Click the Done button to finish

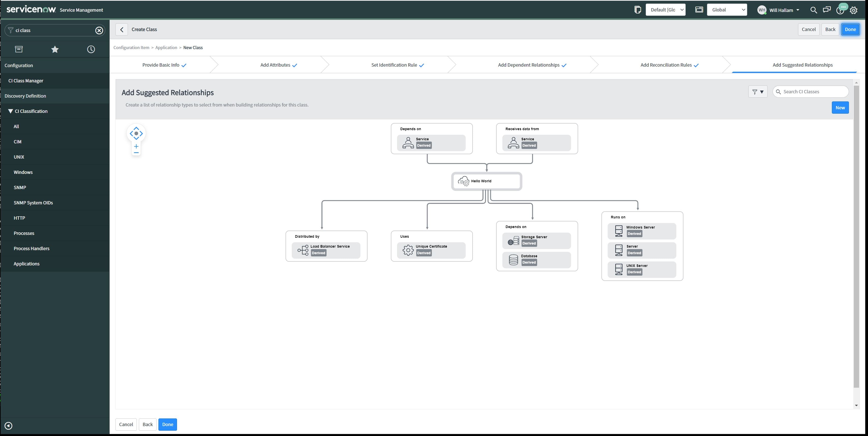(x=850, y=29)
